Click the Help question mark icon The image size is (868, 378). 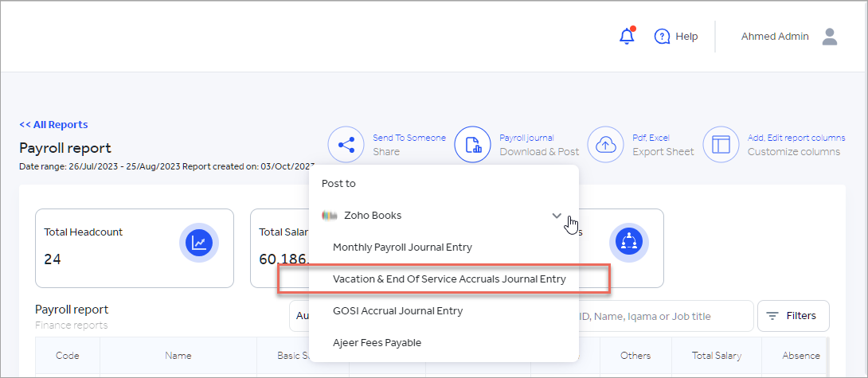(662, 37)
